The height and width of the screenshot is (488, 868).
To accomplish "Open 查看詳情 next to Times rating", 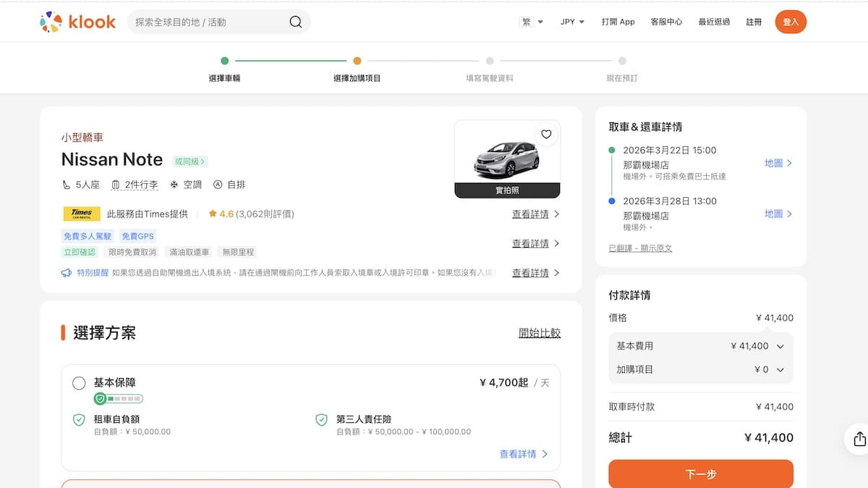I will click(536, 214).
